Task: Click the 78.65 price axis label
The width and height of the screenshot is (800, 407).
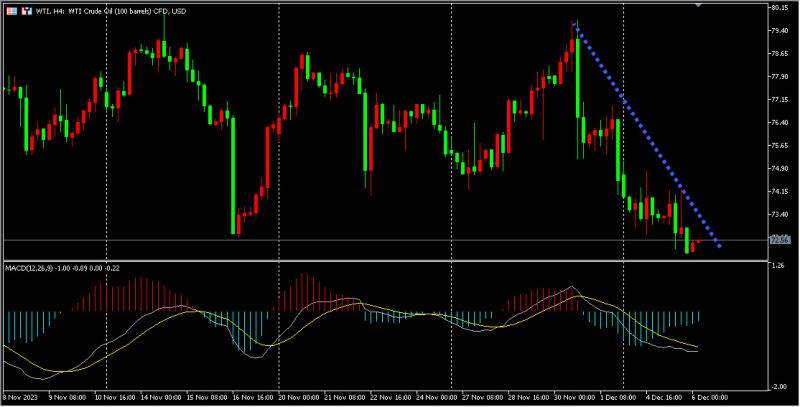Action: click(x=780, y=54)
